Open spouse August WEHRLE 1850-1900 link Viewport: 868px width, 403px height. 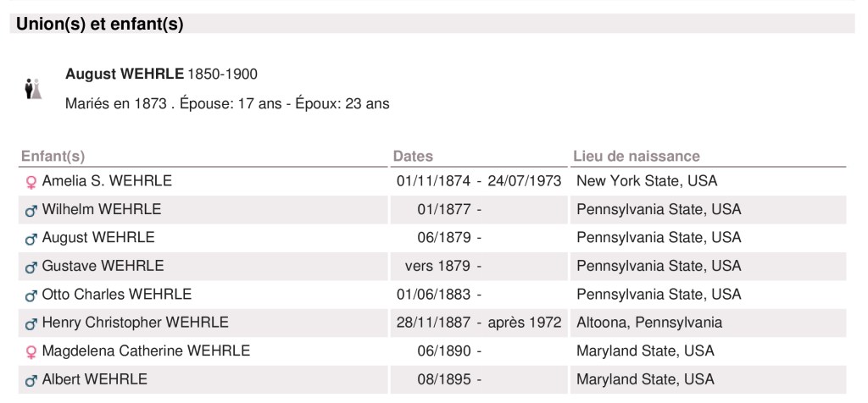(124, 75)
